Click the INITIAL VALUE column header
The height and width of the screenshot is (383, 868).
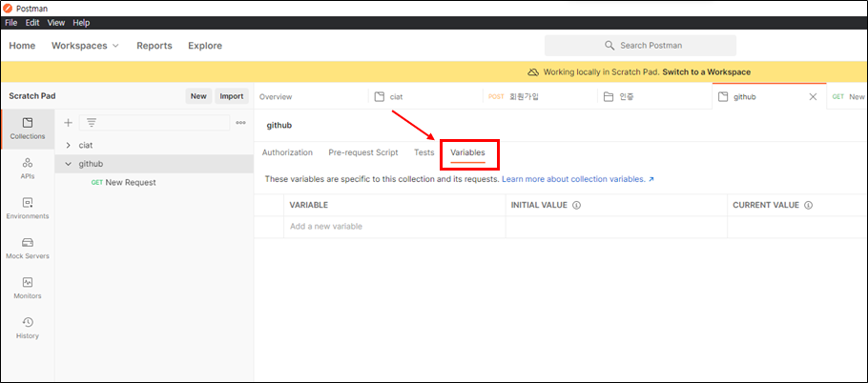click(x=539, y=205)
